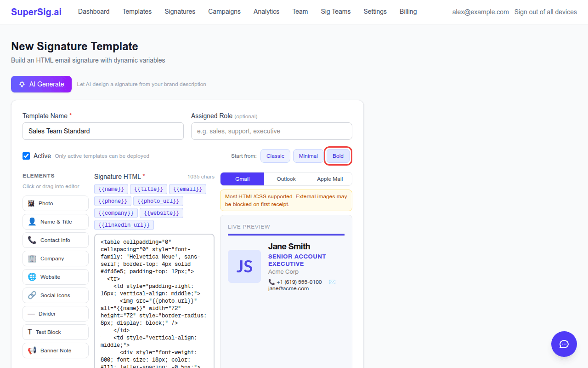Insert the Company building element
Image resolution: width=588 pixels, height=368 pixels.
coord(56,259)
